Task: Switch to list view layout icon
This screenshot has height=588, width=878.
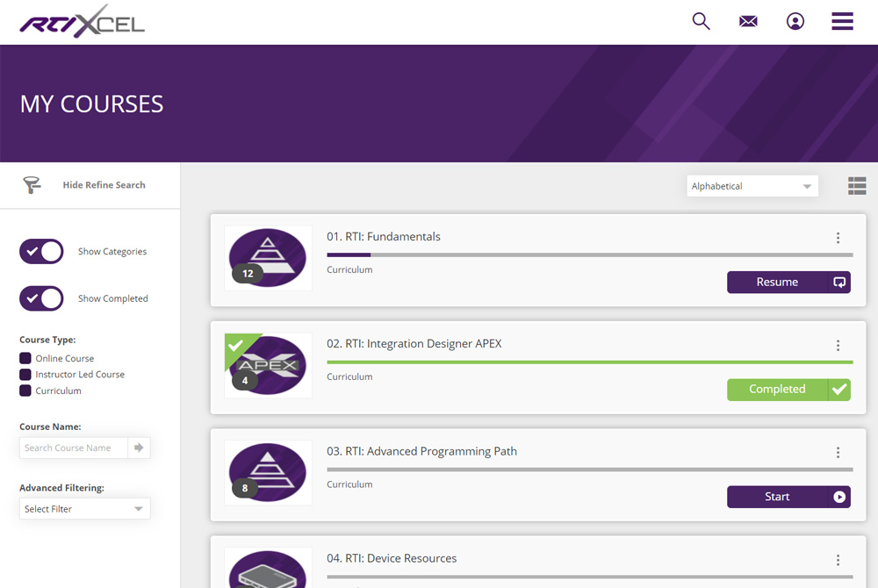Action: click(x=857, y=186)
